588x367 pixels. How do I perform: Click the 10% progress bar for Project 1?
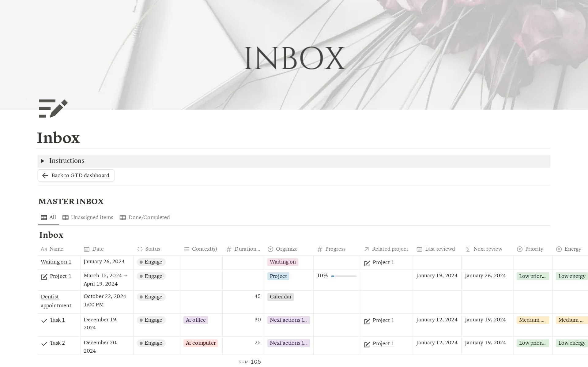(344, 276)
